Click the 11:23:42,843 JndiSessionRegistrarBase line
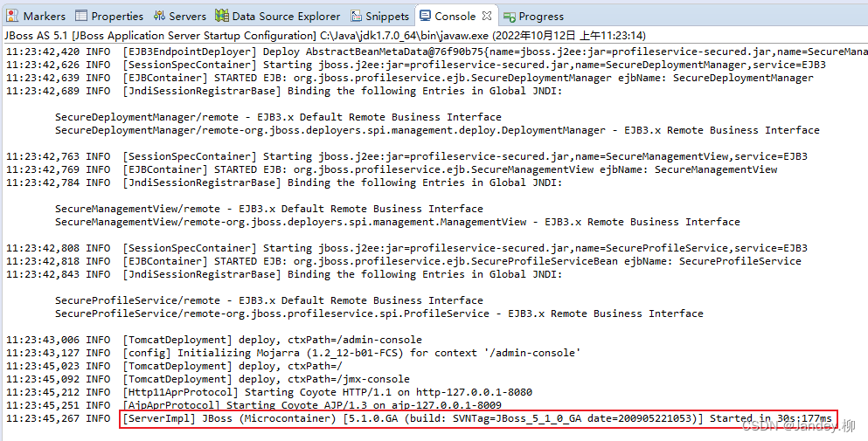The image size is (868, 441). coord(284,274)
